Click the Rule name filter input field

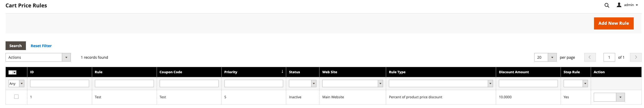pos(124,84)
